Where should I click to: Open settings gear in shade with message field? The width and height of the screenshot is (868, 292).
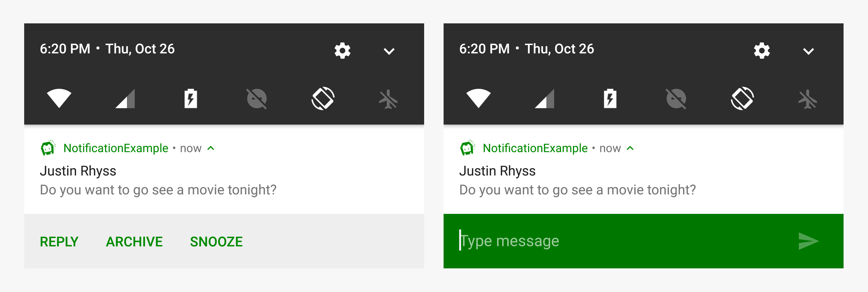coord(762,51)
